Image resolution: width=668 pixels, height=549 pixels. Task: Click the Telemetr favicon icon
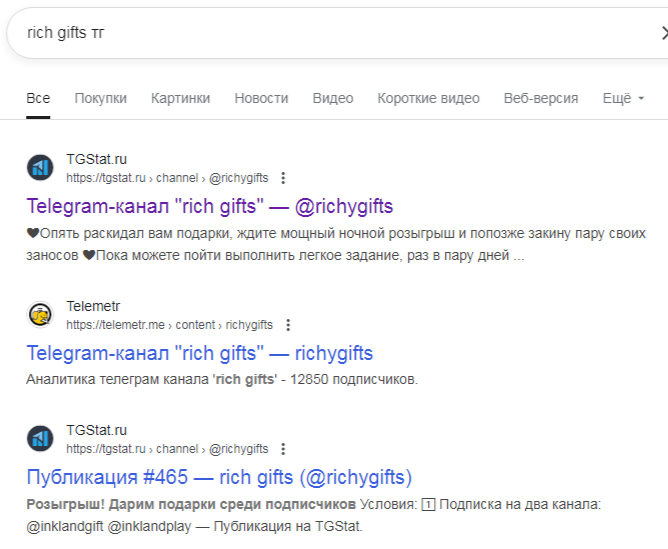40,315
